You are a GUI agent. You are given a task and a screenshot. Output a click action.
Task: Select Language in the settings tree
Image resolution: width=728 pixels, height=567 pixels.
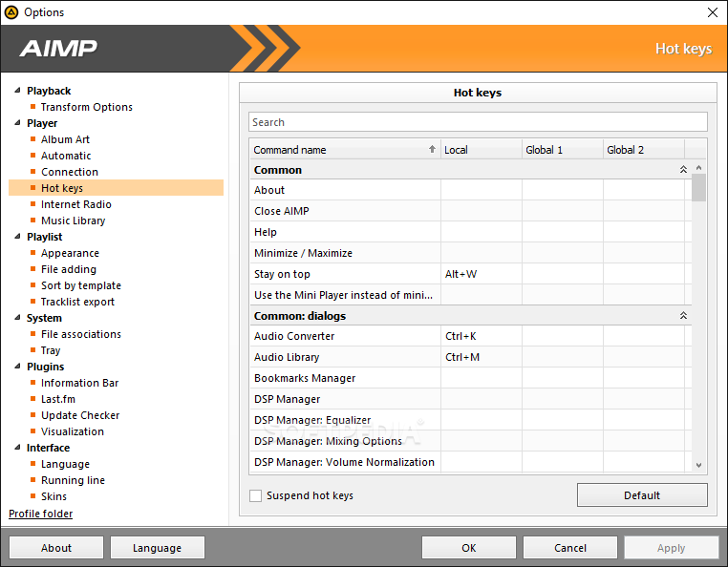point(66,464)
